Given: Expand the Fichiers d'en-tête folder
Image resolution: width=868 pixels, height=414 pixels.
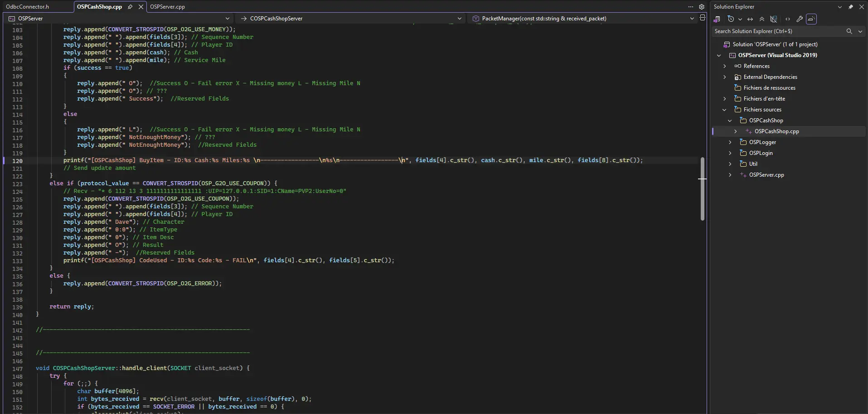Looking at the screenshot, I should pyautogui.click(x=724, y=99).
